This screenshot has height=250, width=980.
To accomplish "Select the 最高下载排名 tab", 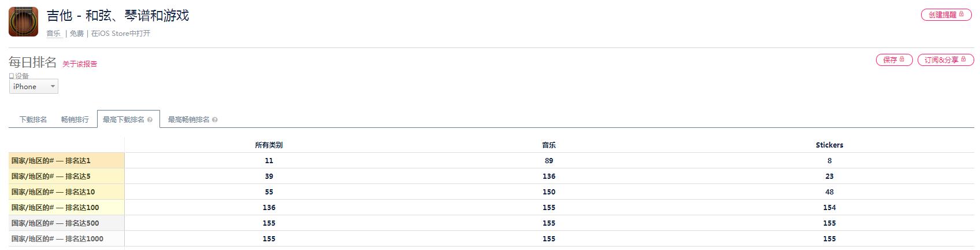I will (124, 120).
